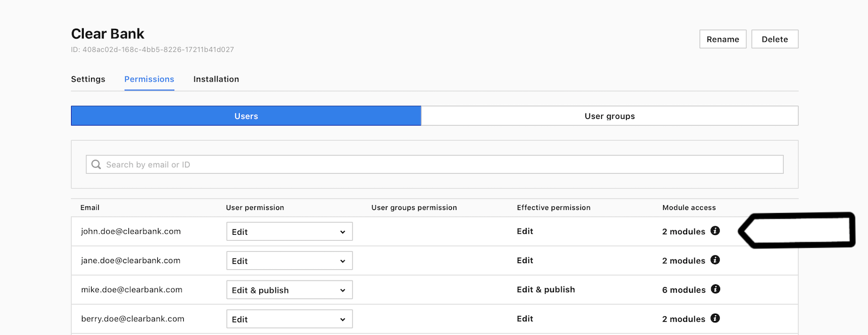The height and width of the screenshot is (335, 868).
Task: Click the Rename button
Action: (723, 39)
